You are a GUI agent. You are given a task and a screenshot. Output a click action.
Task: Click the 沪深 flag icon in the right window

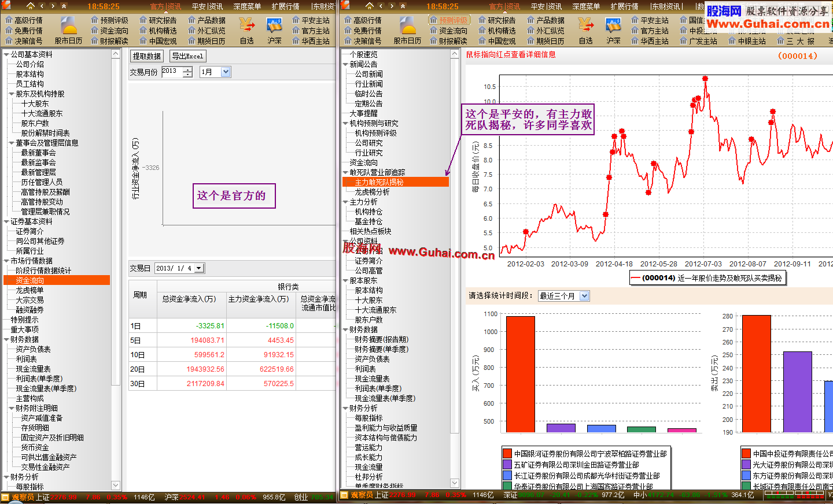pyautogui.click(x=613, y=25)
